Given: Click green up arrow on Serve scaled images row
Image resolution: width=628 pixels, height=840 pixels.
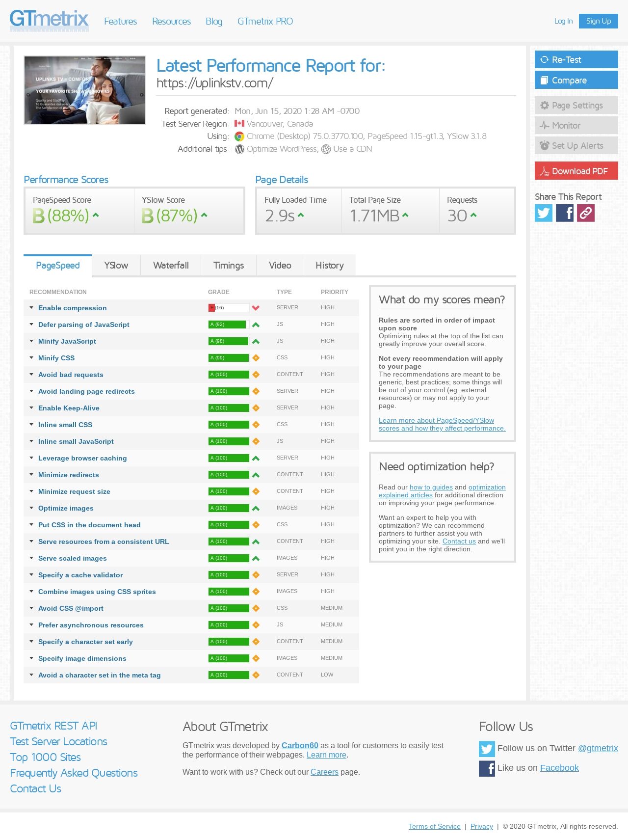Looking at the screenshot, I should point(256,558).
